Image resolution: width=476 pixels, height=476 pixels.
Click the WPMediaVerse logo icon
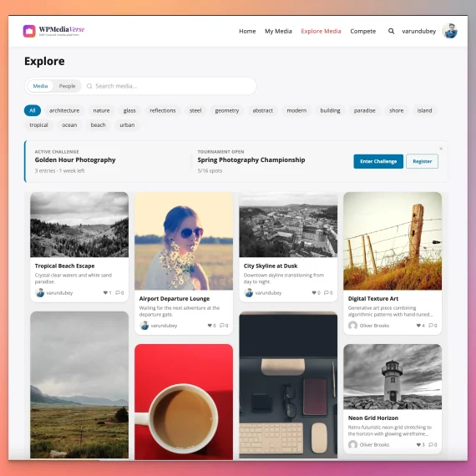coord(29,31)
